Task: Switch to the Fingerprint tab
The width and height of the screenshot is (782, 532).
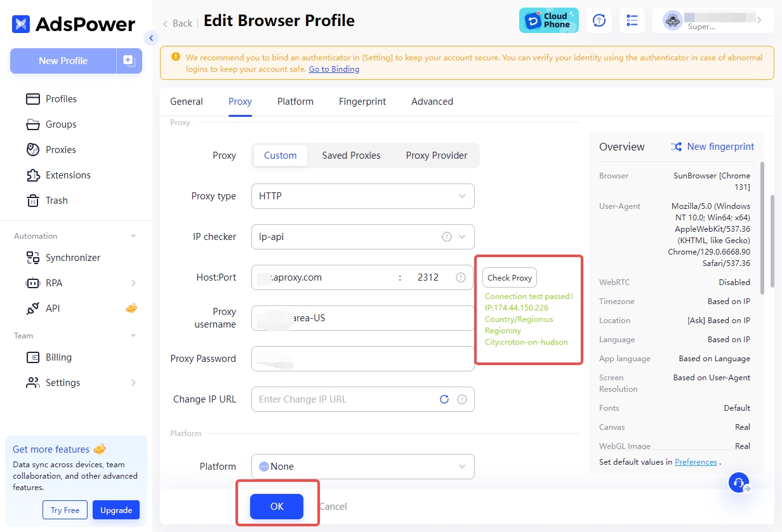Action: 362,102
